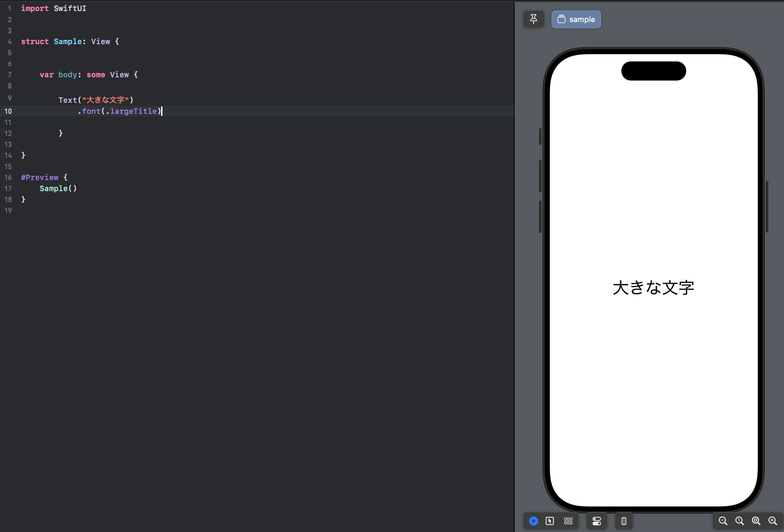Click the Sample() call inside #Preview
784x532 pixels.
coord(58,188)
